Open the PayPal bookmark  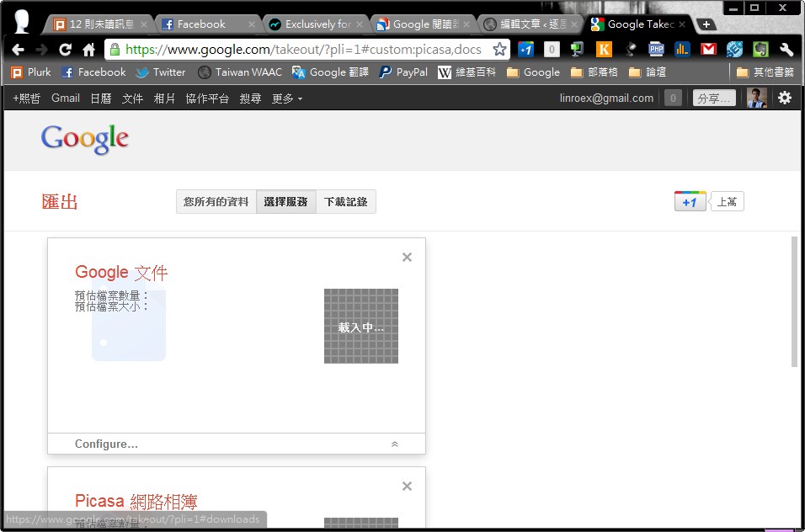coord(403,72)
